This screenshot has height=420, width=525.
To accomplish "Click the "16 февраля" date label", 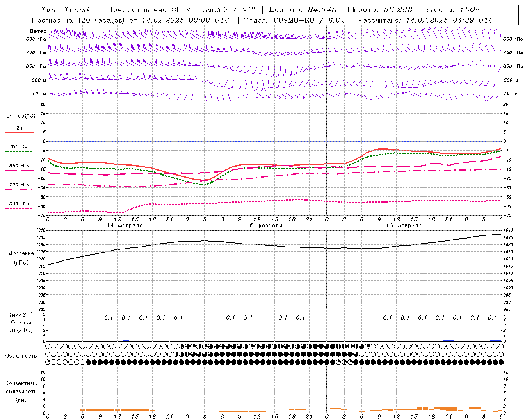I will pos(404,226).
